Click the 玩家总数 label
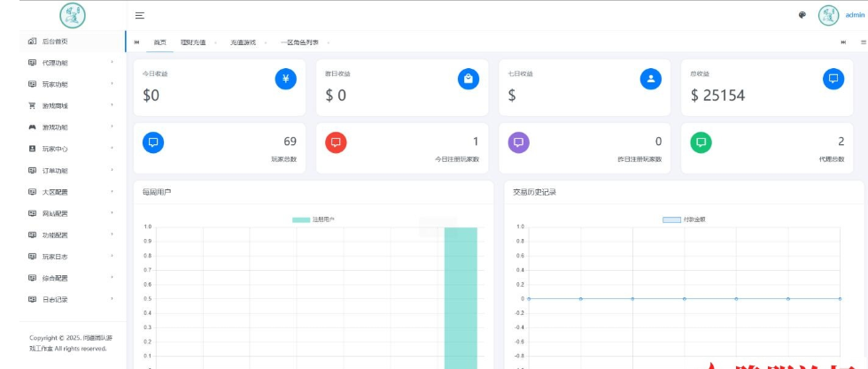Screen dimensions: 868x369 284,159
